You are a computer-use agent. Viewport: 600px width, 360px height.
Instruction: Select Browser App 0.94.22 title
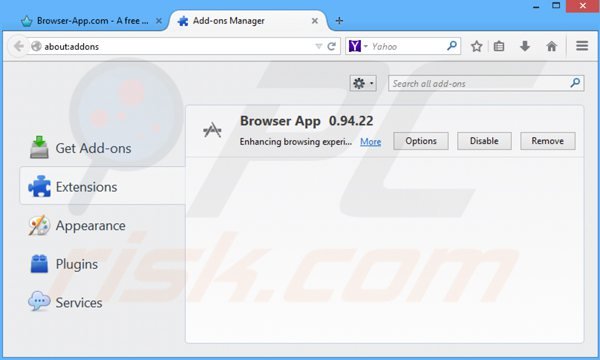coord(307,121)
